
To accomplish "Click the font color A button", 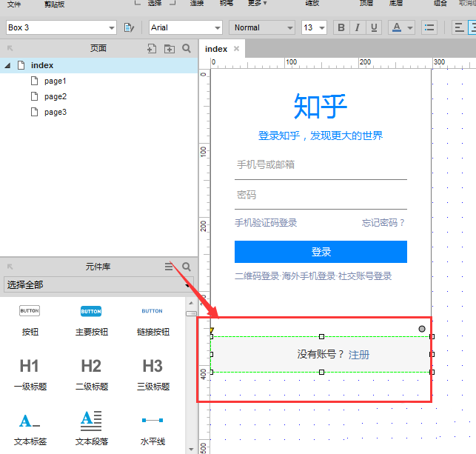I will [397, 27].
